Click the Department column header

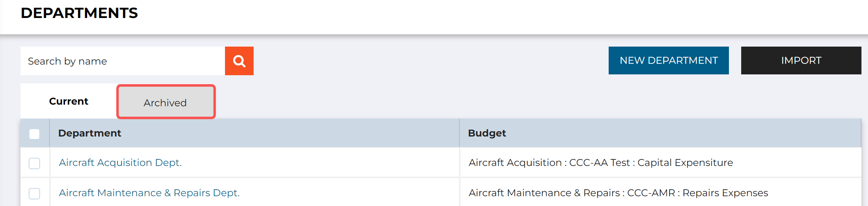(90, 133)
